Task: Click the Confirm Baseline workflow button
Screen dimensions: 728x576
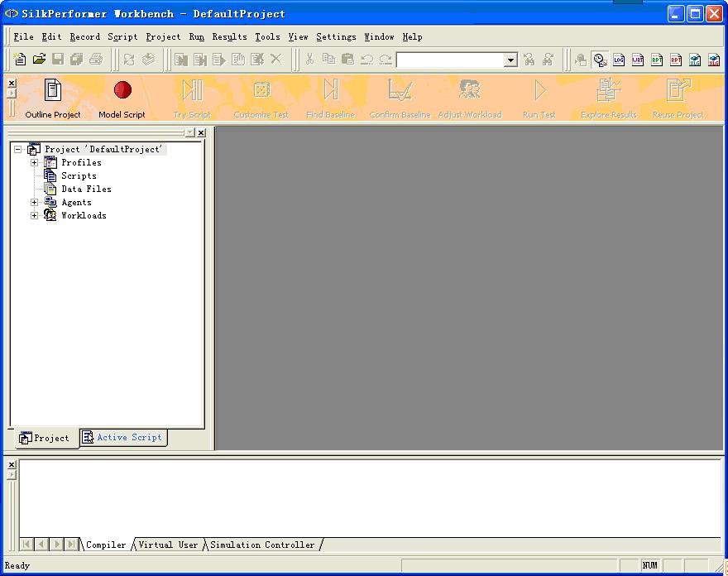Action: (400, 98)
